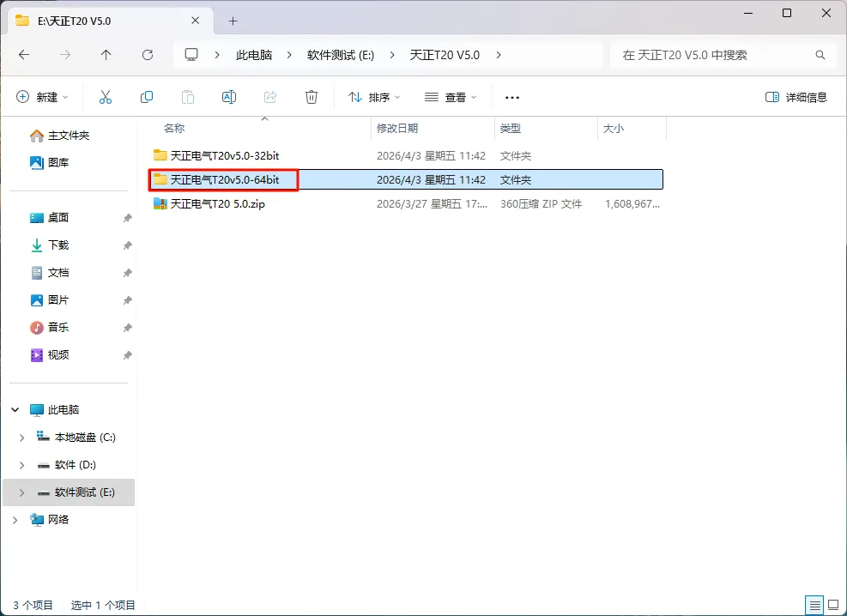
Task: Close the E:\天正T20 V5.0 tab
Action: tap(196, 21)
